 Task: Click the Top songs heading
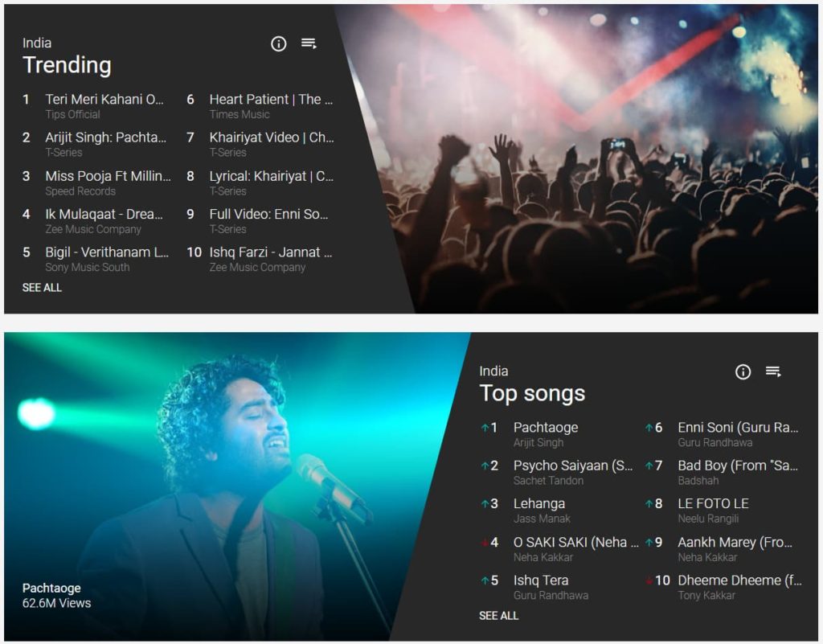532,394
